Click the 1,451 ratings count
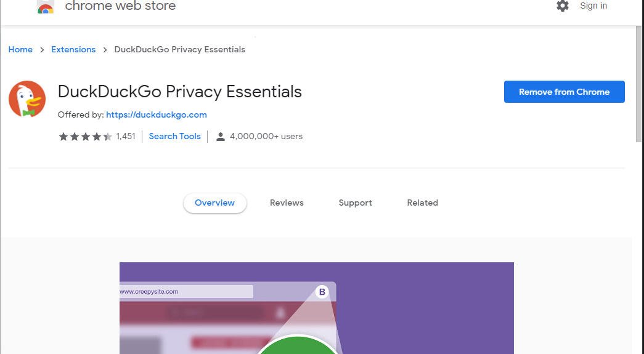This screenshot has height=354, width=644. (x=126, y=137)
